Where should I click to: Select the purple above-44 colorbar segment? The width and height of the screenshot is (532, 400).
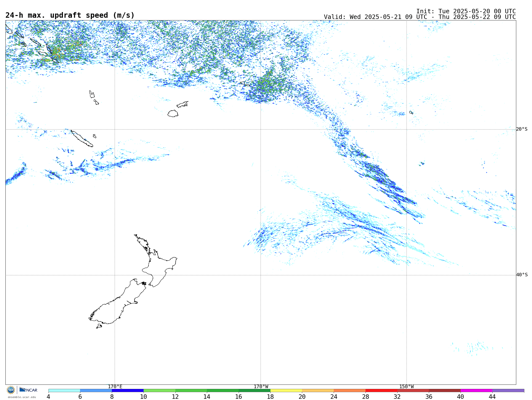508,391
